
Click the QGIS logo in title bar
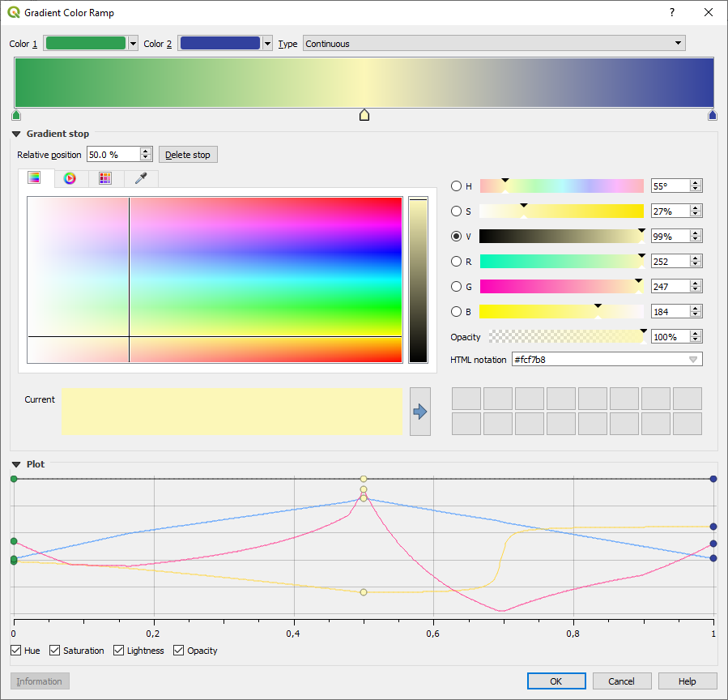tap(14, 12)
